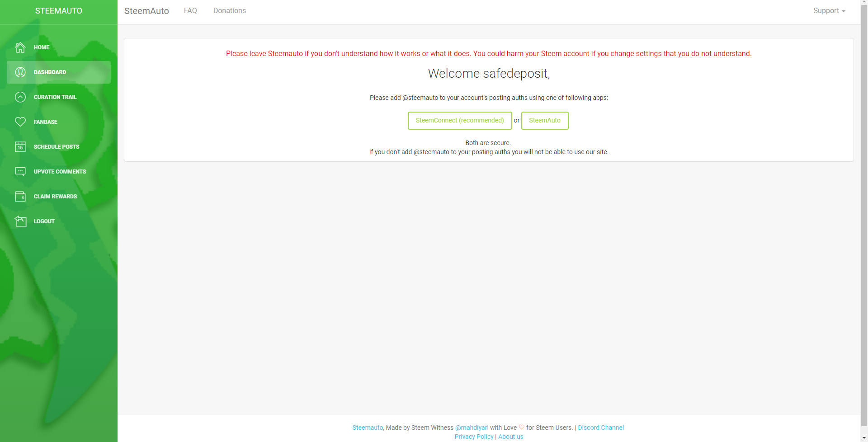
Task: Open the Discord Channel link
Action: click(601, 428)
